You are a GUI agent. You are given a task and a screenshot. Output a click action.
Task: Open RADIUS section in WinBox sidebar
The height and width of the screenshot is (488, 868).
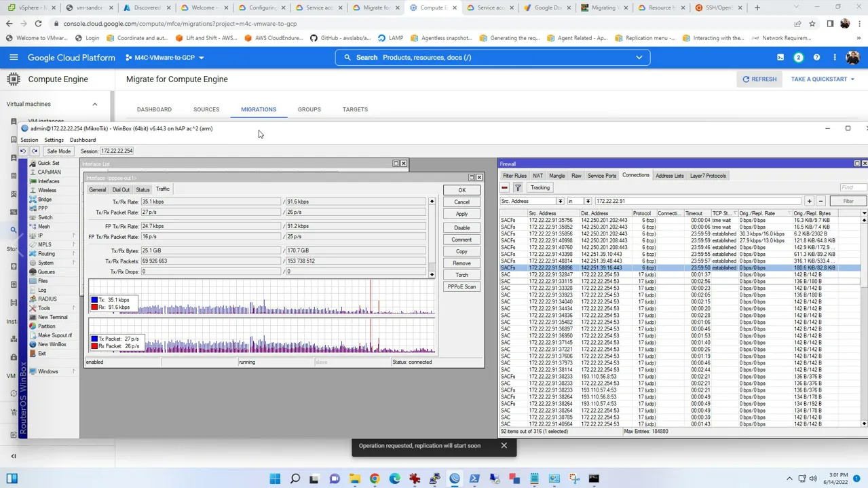tap(48, 299)
